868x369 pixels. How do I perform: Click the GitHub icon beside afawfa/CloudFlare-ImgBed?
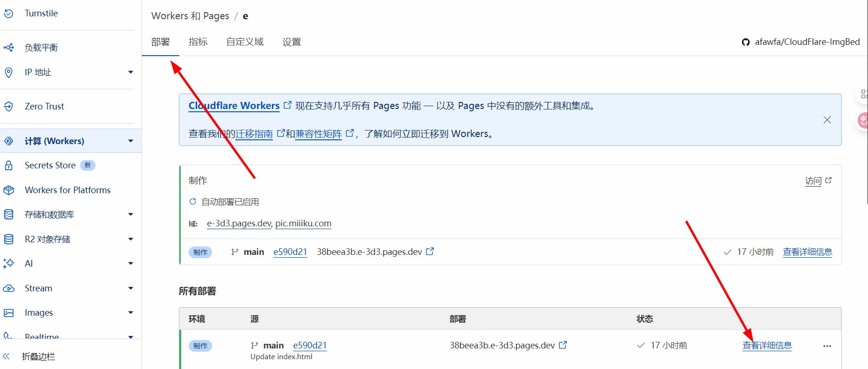[x=746, y=42]
